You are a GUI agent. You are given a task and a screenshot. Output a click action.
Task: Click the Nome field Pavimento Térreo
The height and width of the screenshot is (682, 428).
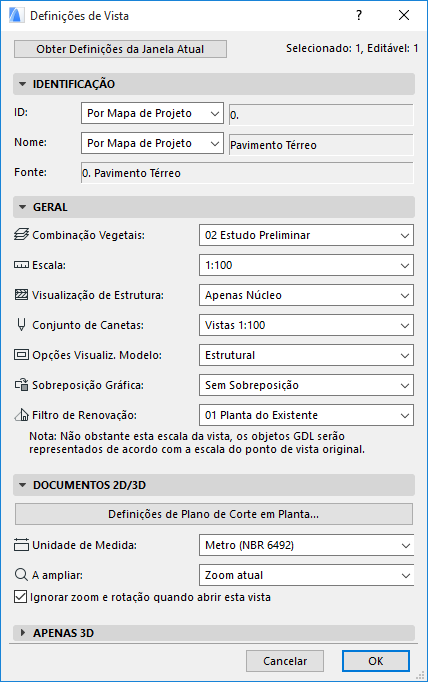pos(321,145)
